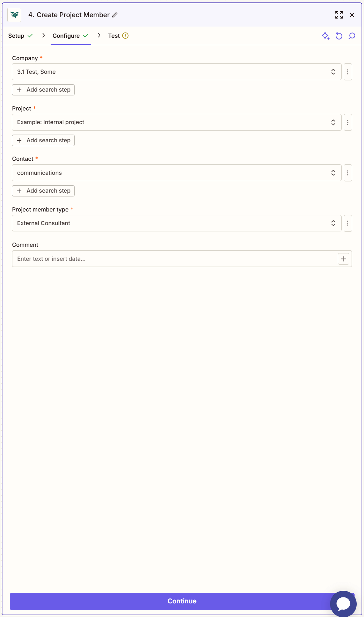Image resolution: width=364 pixels, height=617 pixels.
Task: Open the Contact dropdown showing communications
Action: click(334, 172)
